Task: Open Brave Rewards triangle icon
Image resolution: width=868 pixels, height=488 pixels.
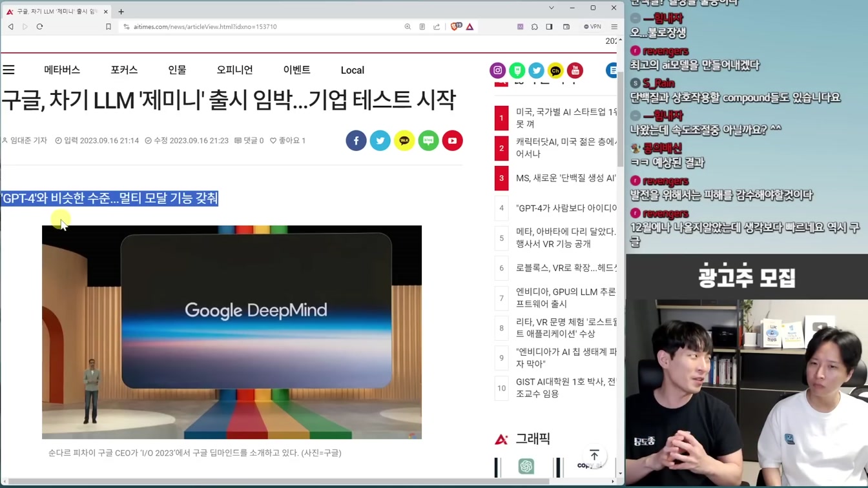Action: tap(470, 27)
